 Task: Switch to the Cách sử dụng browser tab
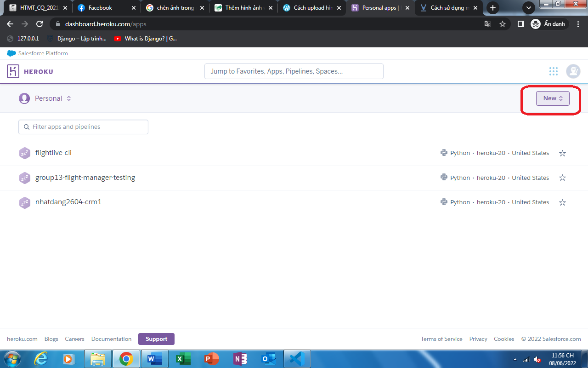(x=449, y=8)
